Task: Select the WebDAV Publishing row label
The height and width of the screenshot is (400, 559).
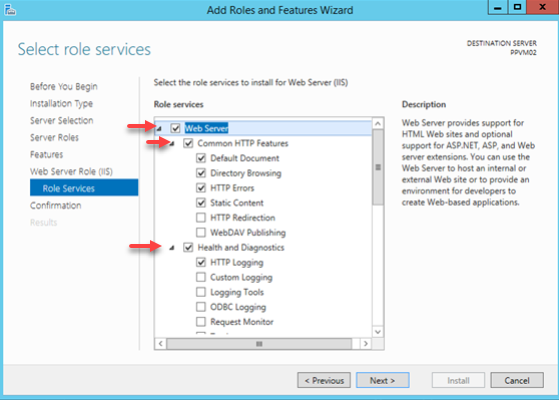Action: tap(248, 233)
